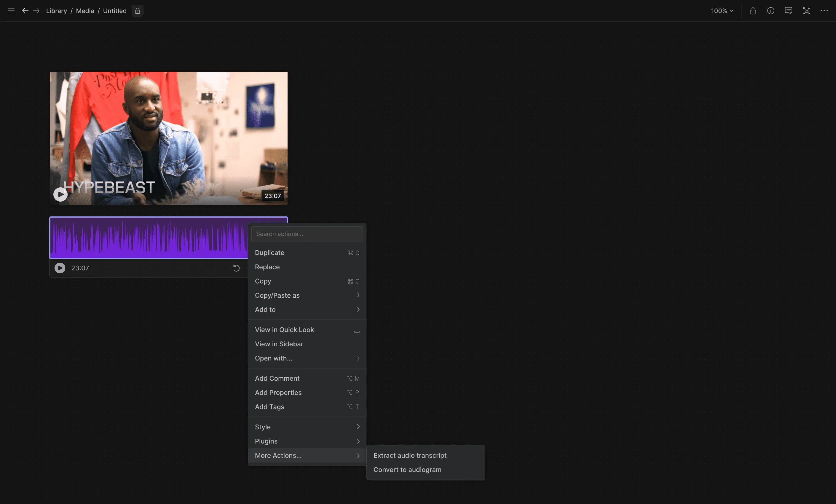Select View in Quick Look
The image size is (836, 504).
coord(307,330)
